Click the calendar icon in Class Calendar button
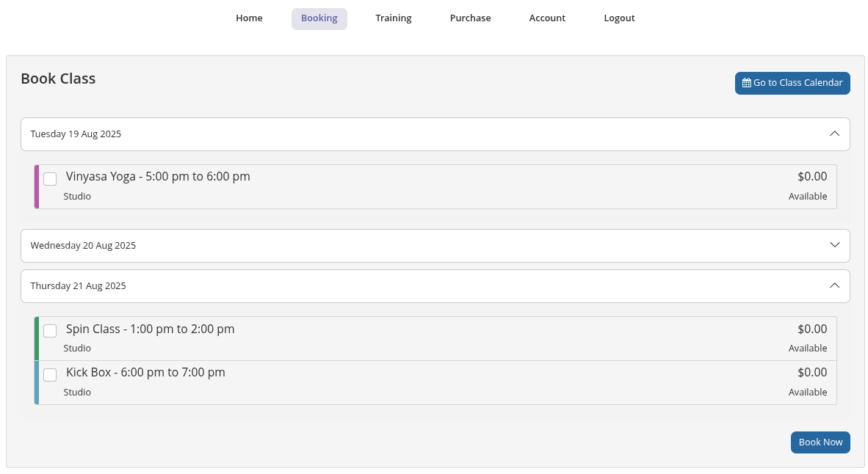 [x=746, y=83]
